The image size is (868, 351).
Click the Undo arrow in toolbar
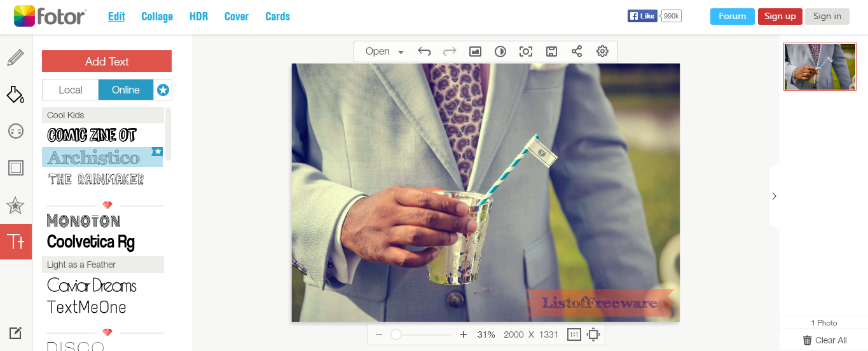pos(424,52)
